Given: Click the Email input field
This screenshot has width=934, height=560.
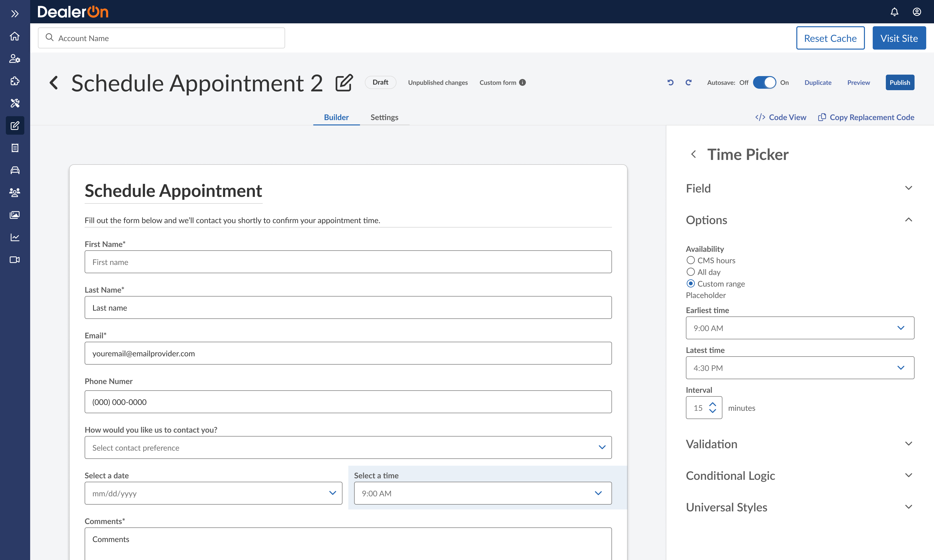Looking at the screenshot, I should [x=348, y=353].
